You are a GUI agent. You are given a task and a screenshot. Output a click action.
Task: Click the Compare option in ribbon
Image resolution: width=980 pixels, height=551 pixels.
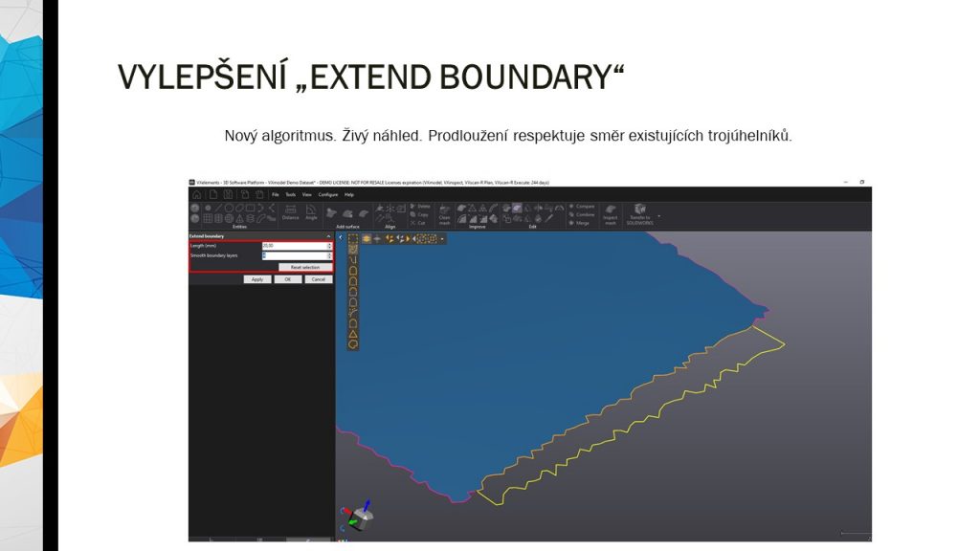coord(582,206)
